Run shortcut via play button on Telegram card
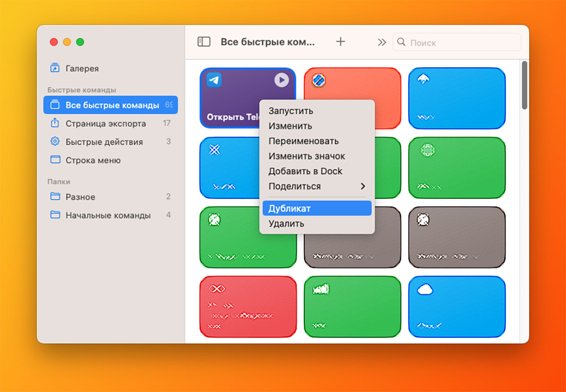 (x=282, y=80)
